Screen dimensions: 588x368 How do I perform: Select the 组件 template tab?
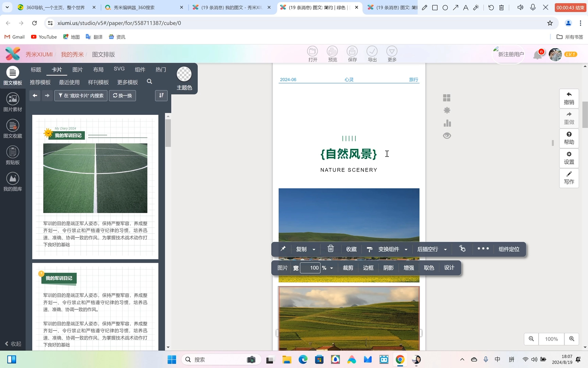140,70
